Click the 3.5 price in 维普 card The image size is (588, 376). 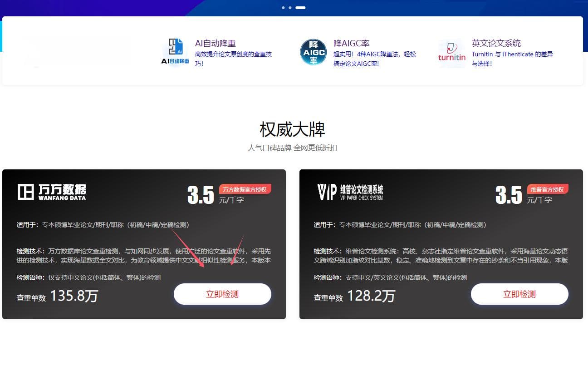(x=509, y=195)
